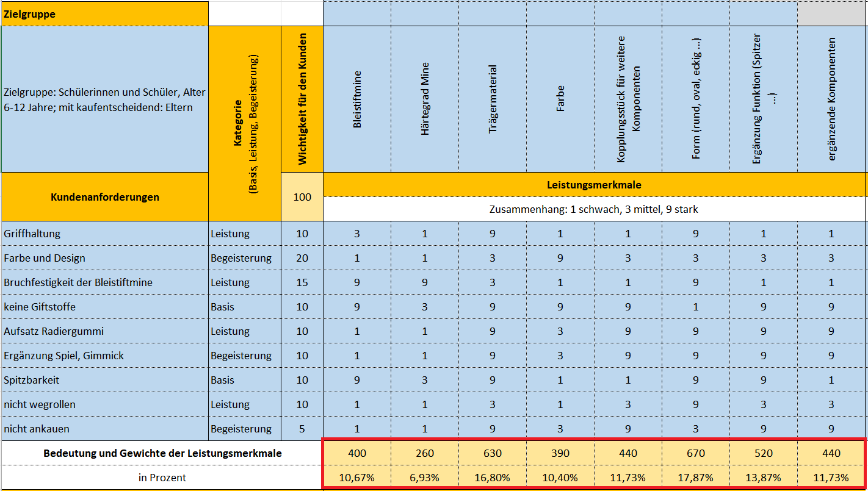Select the 'Farbe' column header
868x491 pixels.
[x=560, y=99]
